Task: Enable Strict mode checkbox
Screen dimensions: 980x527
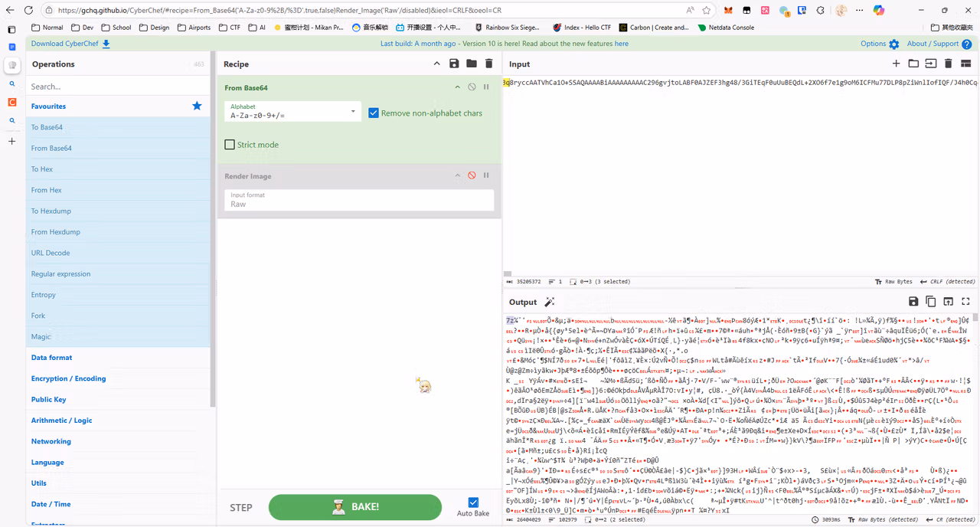Action: 230,144
